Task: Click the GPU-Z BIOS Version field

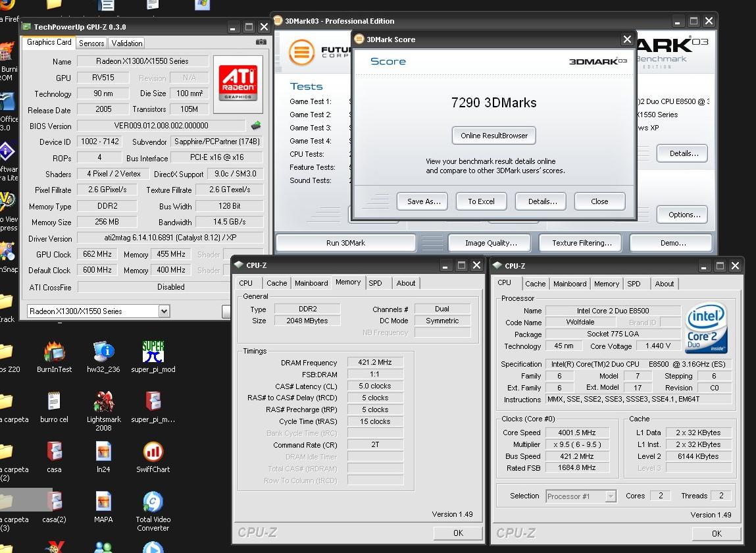Action: tap(161, 126)
